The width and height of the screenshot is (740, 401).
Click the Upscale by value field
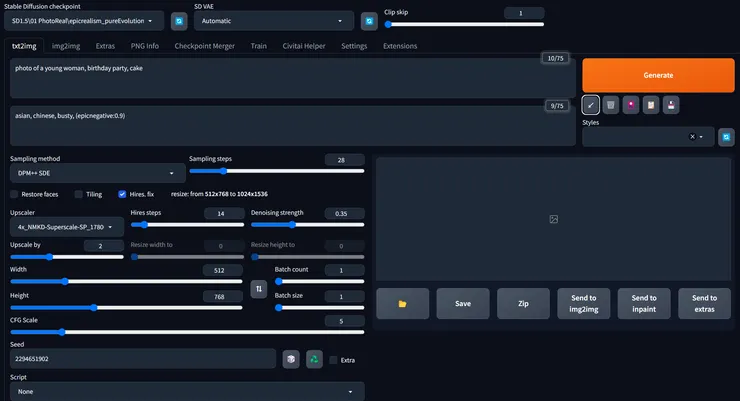104,246
